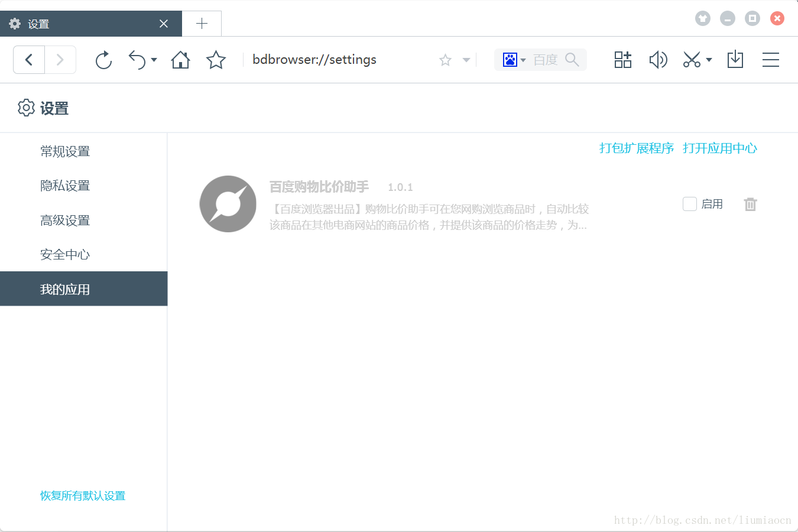This screenshot has height=532, width=798.
Task: Toggle the sound speaker icon
Action: click(658, 60)
